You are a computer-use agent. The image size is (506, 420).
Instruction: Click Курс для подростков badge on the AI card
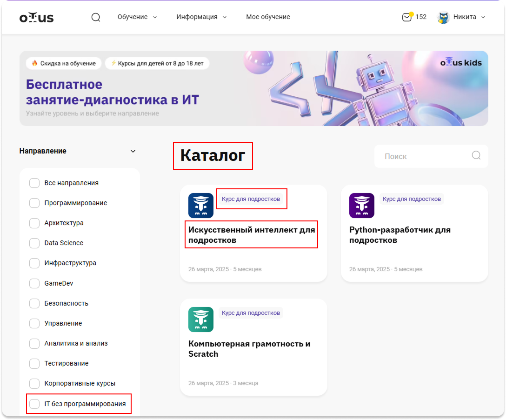251,199
